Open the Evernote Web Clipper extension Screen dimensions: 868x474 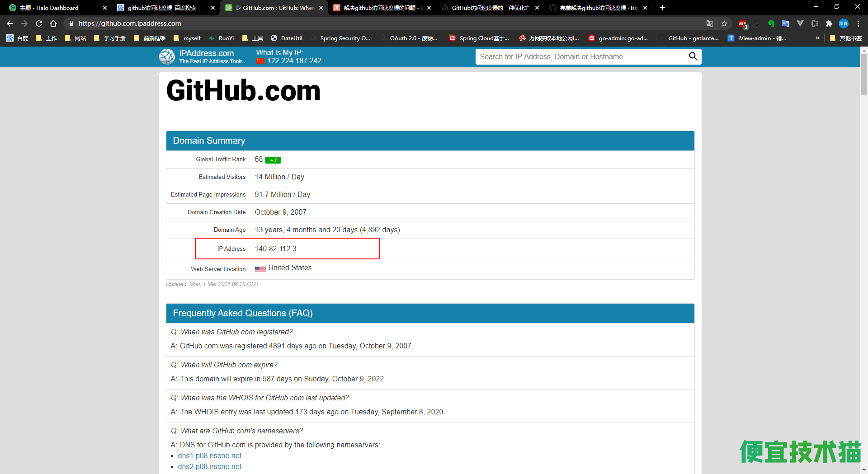pyautogui.click(x=771, y=23)
